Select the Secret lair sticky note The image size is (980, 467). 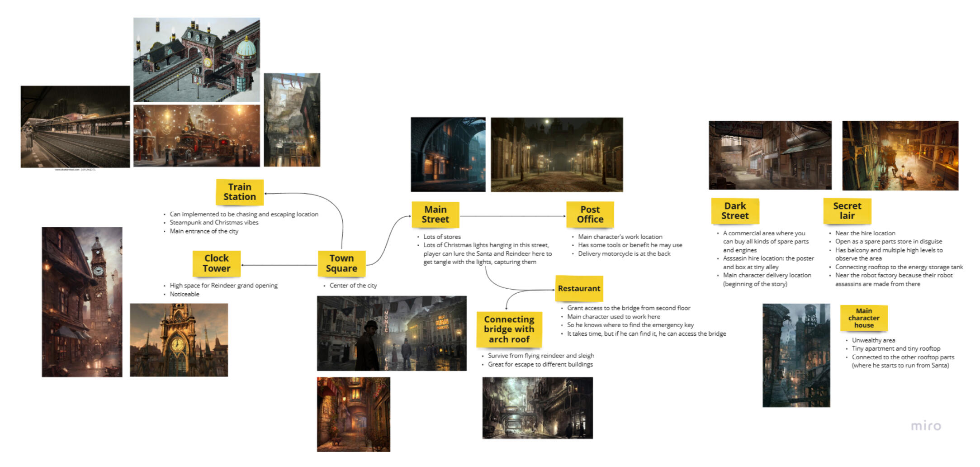[847, 211]
